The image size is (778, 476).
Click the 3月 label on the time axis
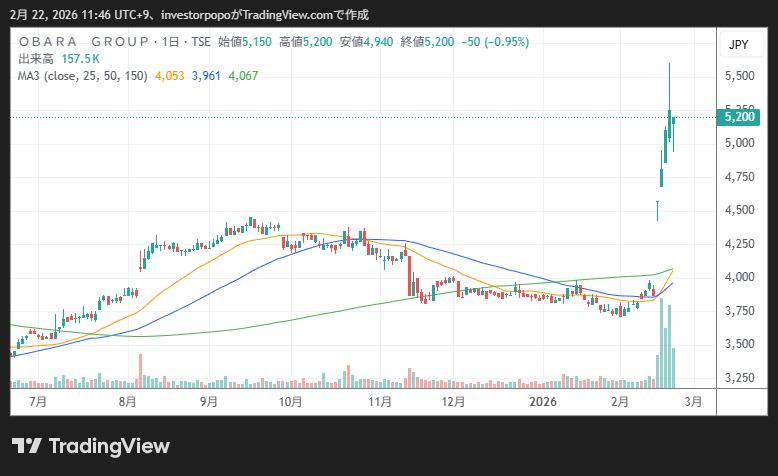(x=693, y=401)
